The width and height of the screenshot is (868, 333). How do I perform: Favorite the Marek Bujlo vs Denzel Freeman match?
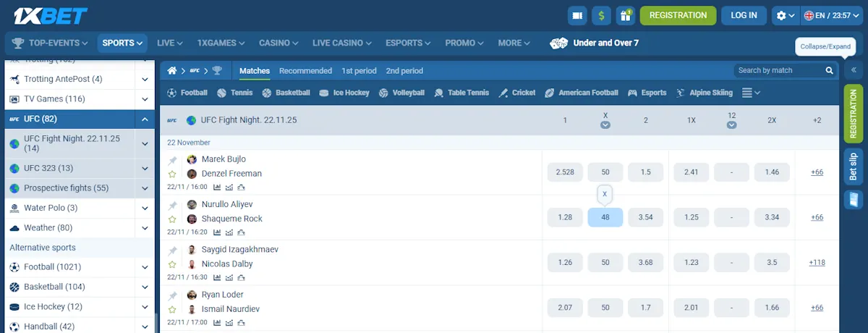172,174
